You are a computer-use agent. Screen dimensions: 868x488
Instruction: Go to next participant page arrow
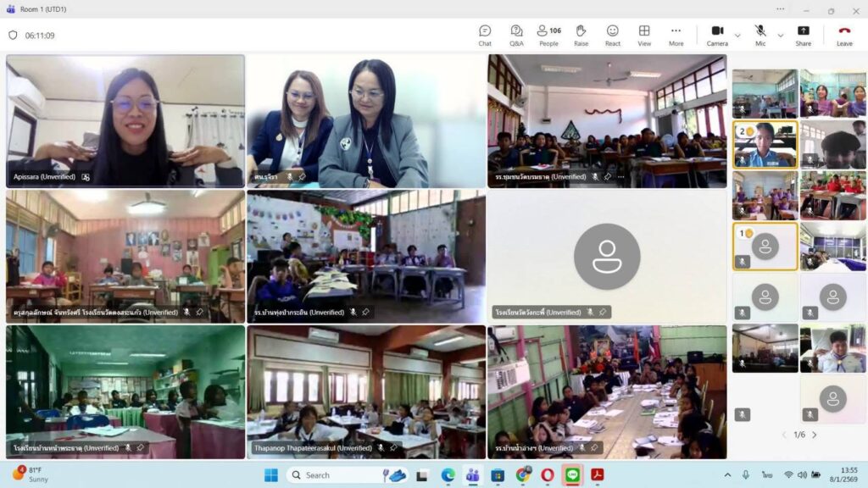pyautogui.click(x=815, y=435)
